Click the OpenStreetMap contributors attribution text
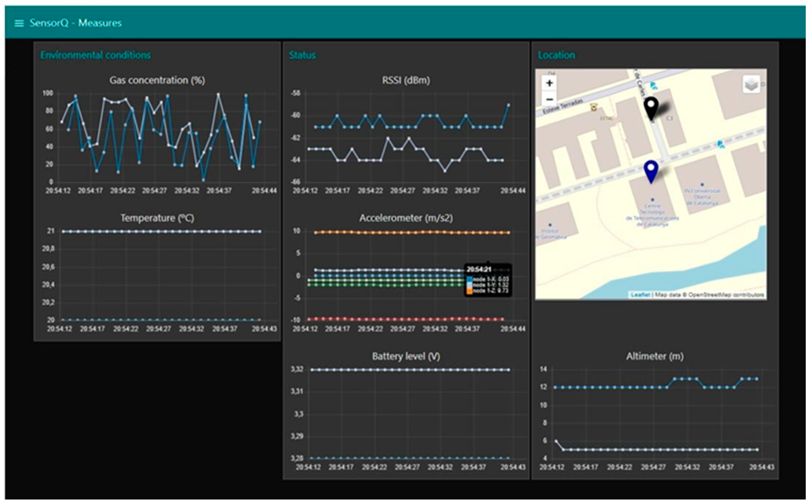The width and height of the screenshot is (812, 504). coord(726,295)
